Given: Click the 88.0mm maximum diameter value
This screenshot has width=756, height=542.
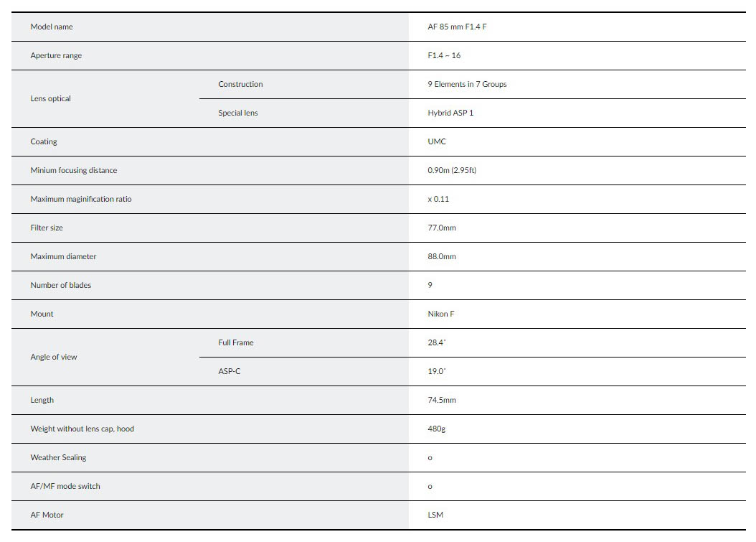Looking at the screenshot, I should [x=442, y=257].
